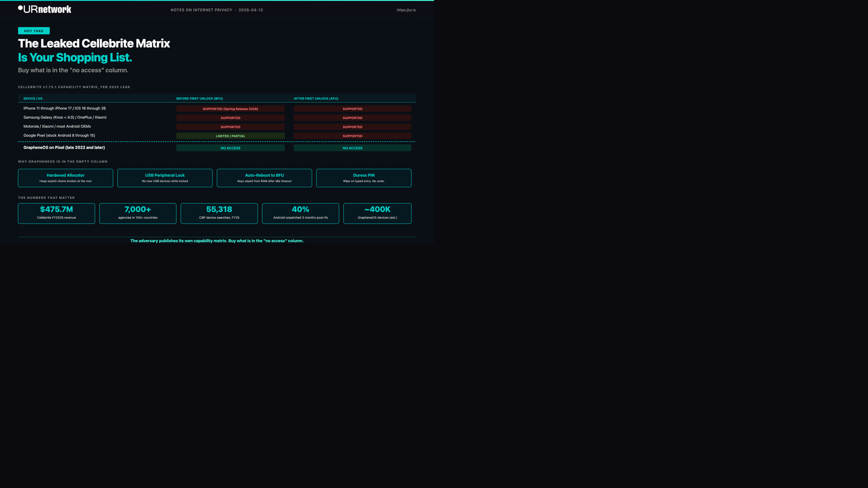Open the https://ur.io link
The image size is (868, 488).
406,10
